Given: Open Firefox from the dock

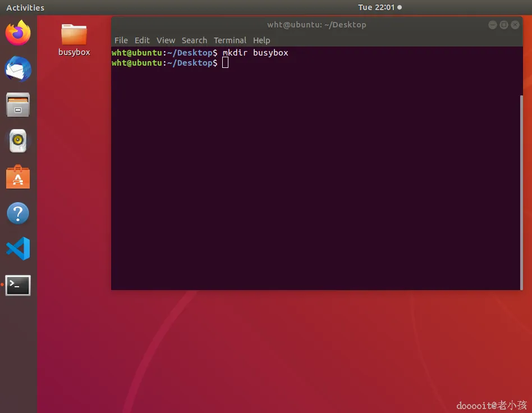Looking at the screenshot, I should 18,33.
